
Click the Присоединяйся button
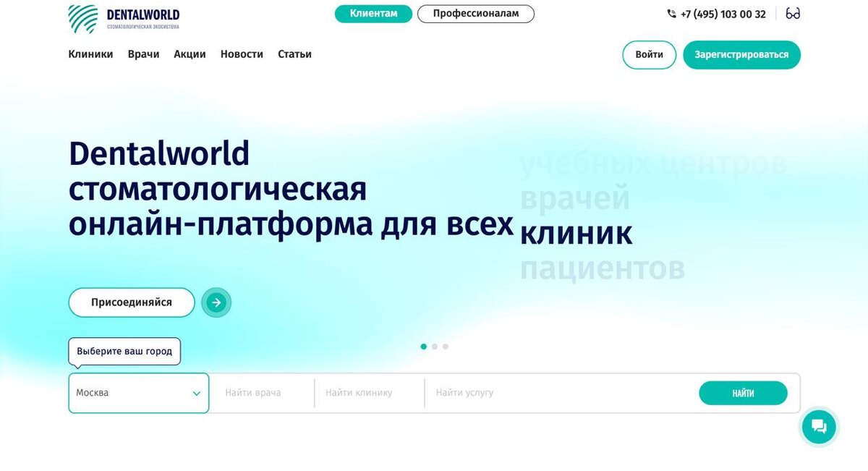tap(132, 302)
